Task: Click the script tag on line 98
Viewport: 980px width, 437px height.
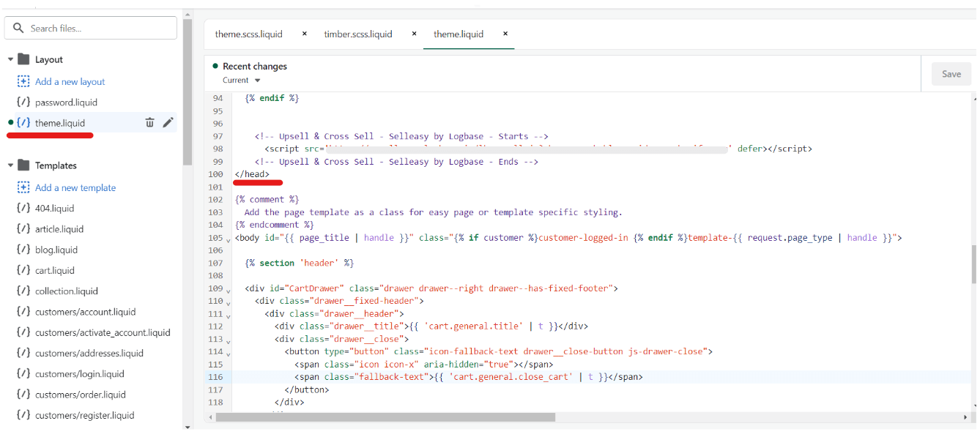Action: [538, 149]
